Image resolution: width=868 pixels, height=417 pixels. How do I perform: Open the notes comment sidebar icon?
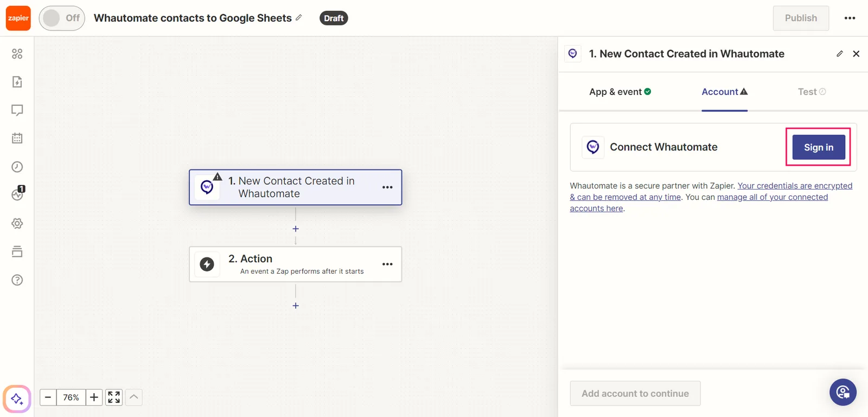[x=17, y=110]
